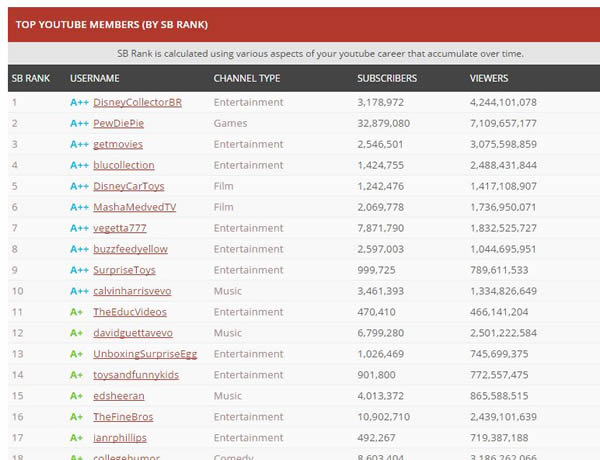
Task: Visit edsheeran channel page
Action: coord(119,396)
